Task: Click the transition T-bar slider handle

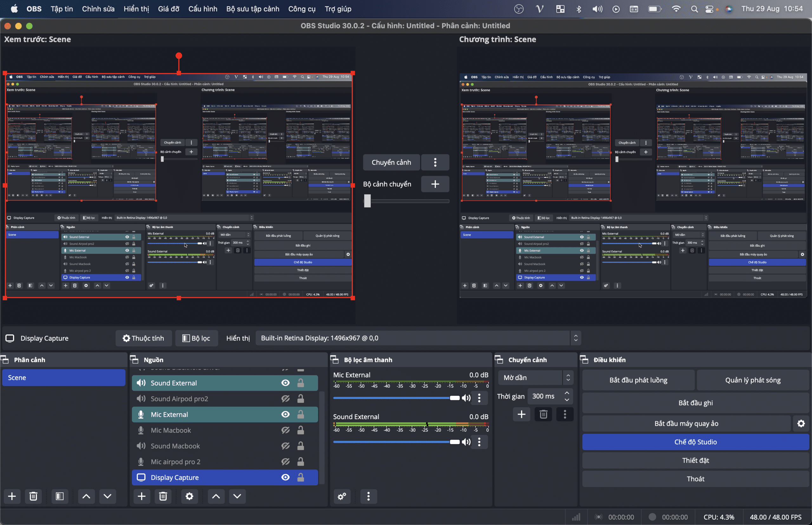Action: click(367, 201)
